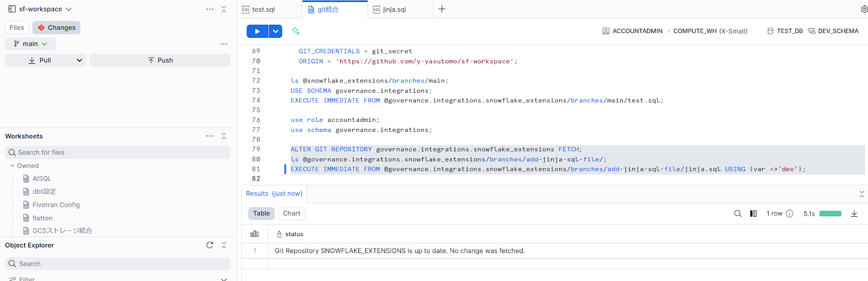This screenshot has width=868, height=281.
Task: Open the Worksheets panel more options
Action: tap(210, 136)
